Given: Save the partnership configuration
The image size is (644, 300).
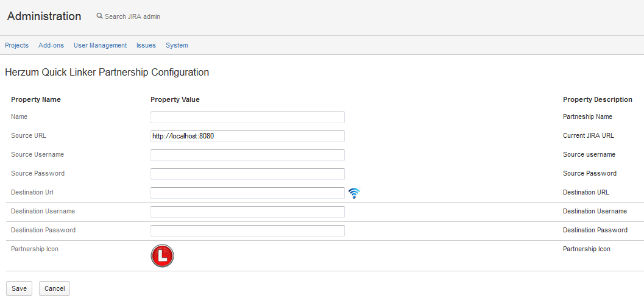Looking at the screenshot, I should (x=19, y=288).
